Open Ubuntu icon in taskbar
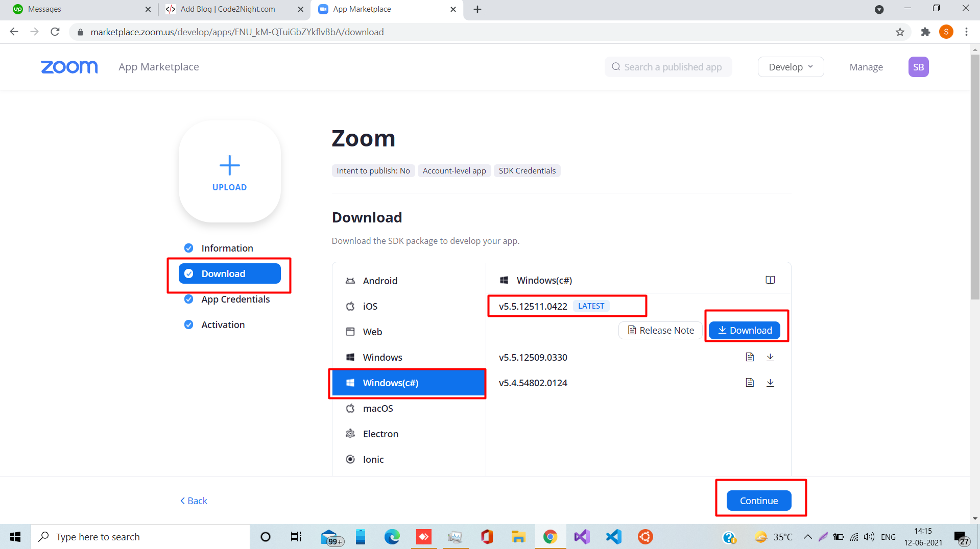 pos(645,537)
